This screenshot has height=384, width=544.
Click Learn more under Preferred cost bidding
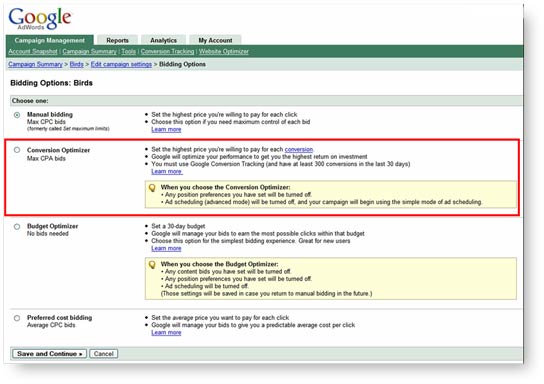click(166, 333)
